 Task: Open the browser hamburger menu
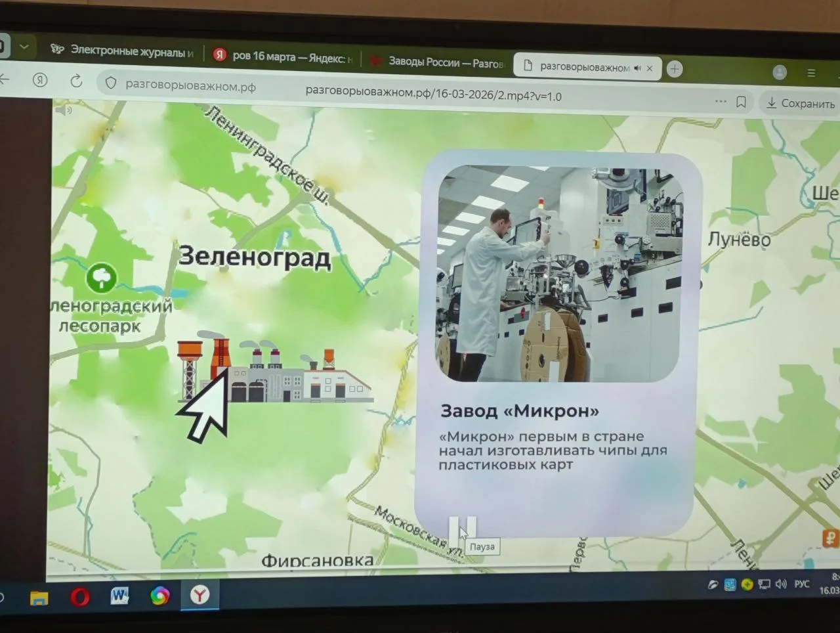[x=811, y=73]
